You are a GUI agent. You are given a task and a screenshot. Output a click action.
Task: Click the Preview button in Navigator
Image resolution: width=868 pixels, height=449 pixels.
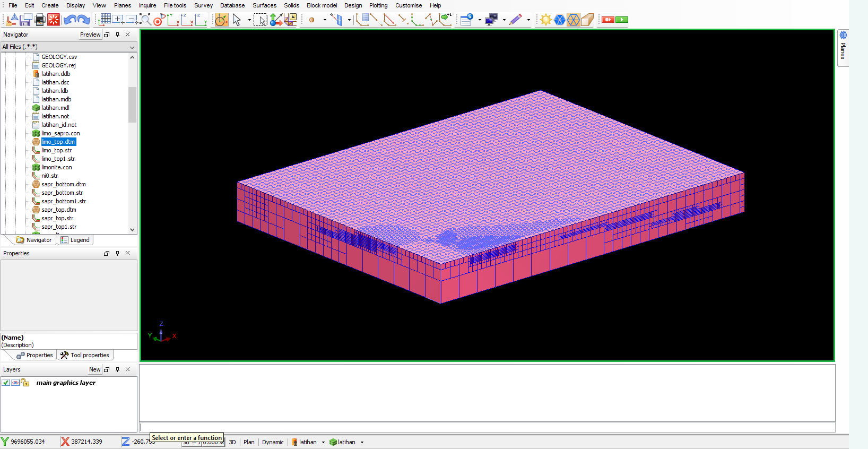click(x=90, y=34)
